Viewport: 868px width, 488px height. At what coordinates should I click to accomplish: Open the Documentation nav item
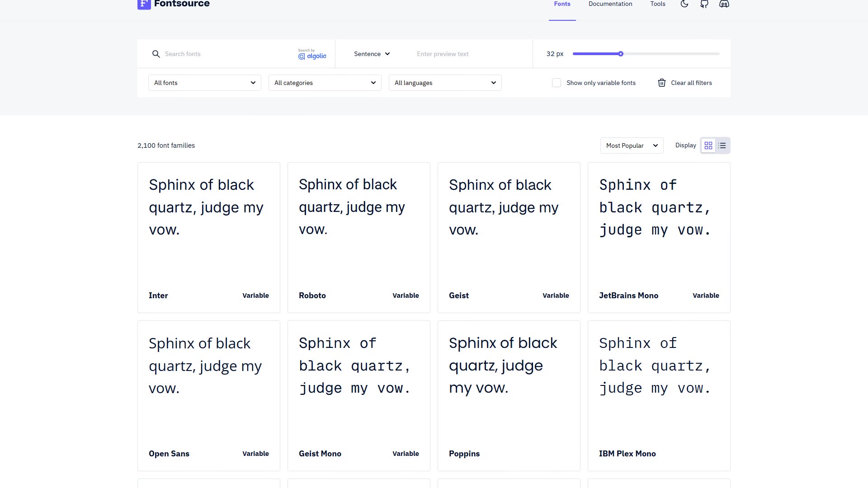(610, 4)
